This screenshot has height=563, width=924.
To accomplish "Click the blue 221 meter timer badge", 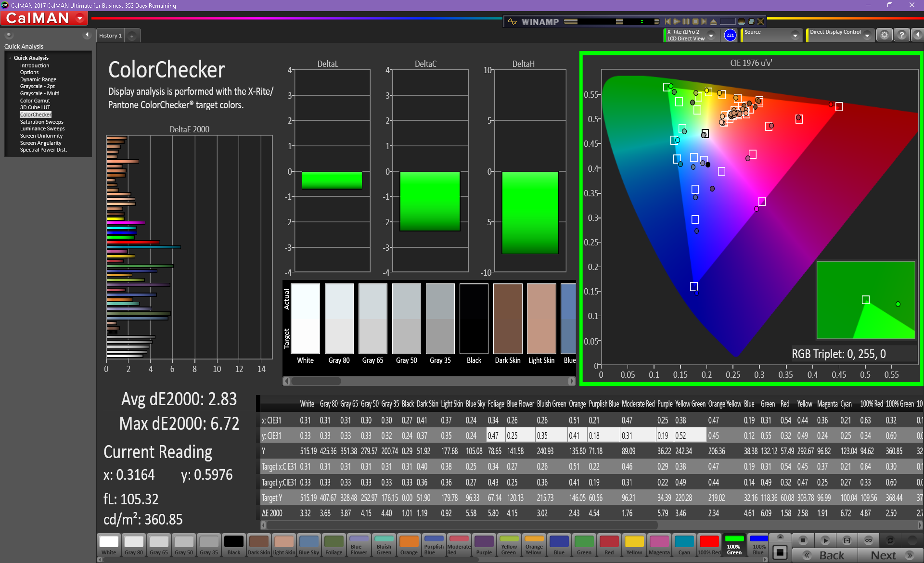I will [x=730, y=35].
